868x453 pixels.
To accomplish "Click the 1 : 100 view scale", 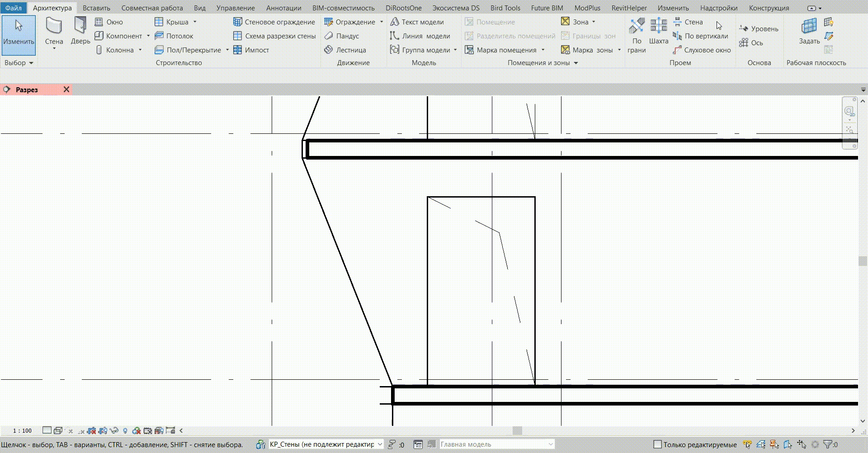I will pyautogui.click(x=22, y=430).
